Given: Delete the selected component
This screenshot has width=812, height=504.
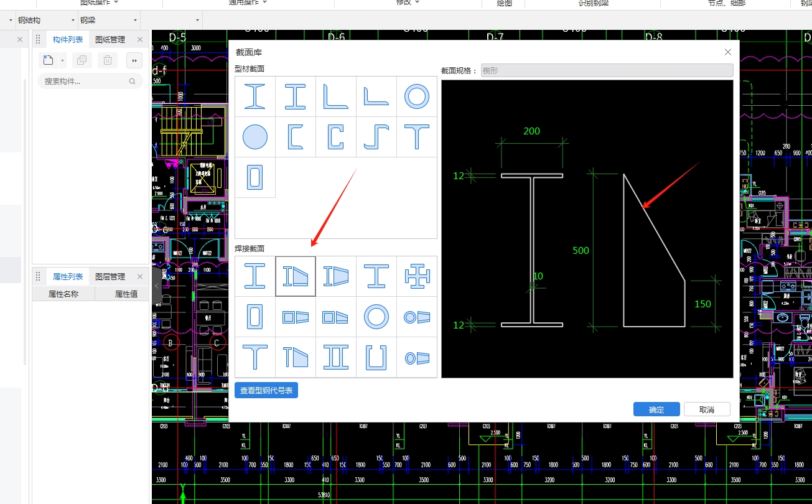Looking at the screenshot, I should [x=108, y=60].
